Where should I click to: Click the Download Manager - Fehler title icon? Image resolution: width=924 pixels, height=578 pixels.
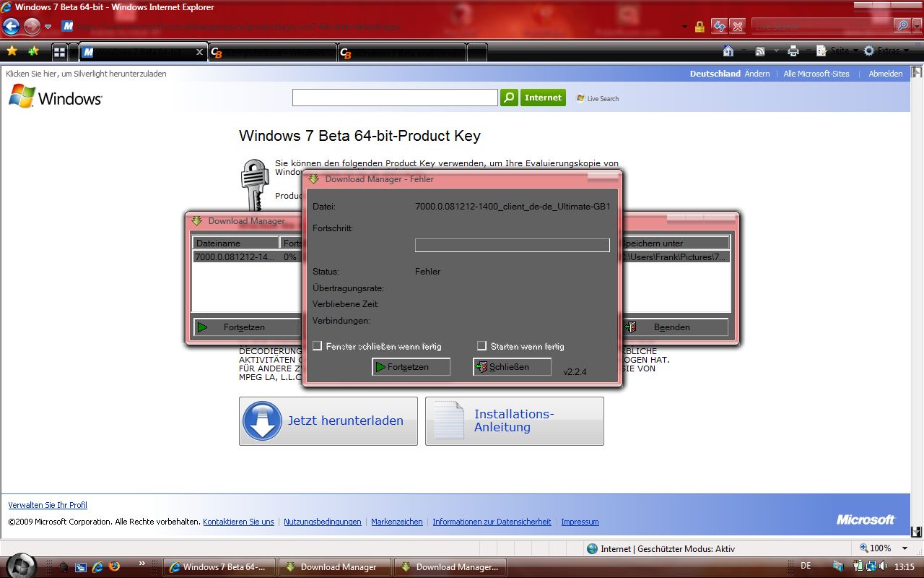pos(313,178)
